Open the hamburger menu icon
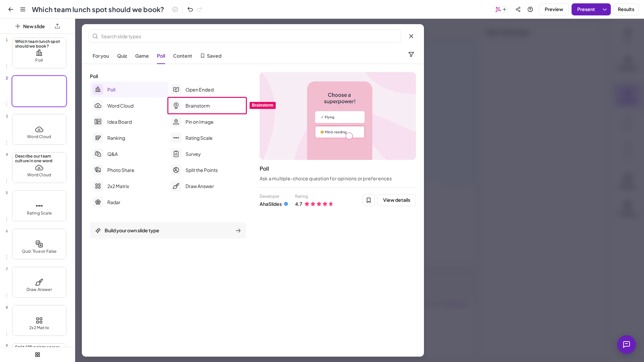 point(23,9)
